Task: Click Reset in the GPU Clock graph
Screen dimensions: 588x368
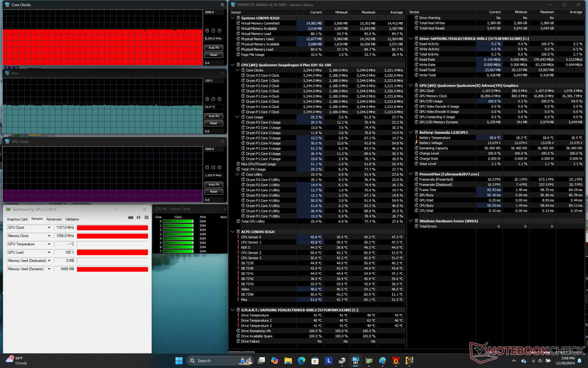Action: (214, 192)
